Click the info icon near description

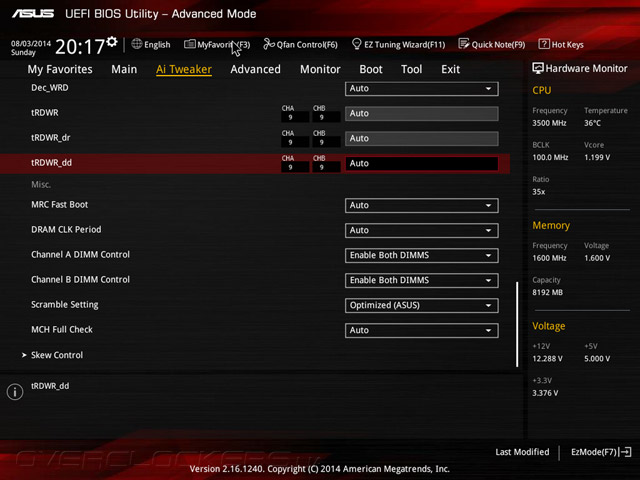click(15, 392)
